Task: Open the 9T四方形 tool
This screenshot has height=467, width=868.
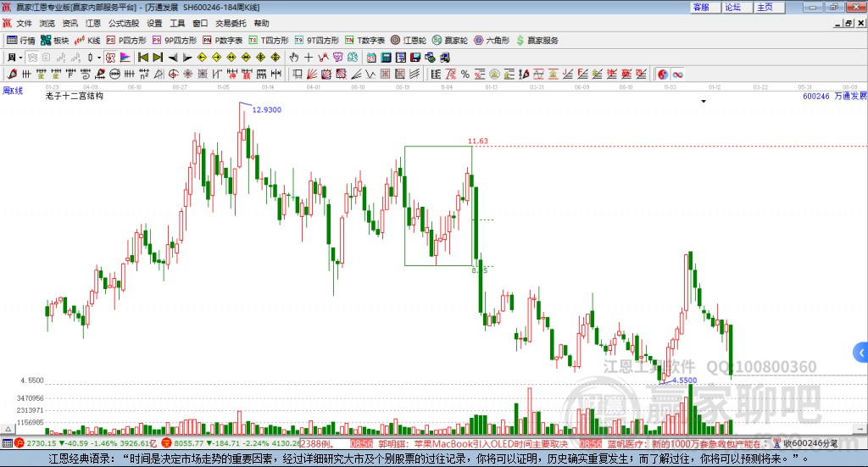Action: (317, 41)
